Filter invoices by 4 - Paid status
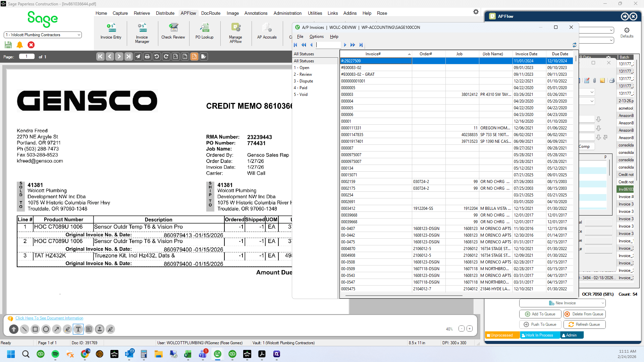 tap(301, 88)
